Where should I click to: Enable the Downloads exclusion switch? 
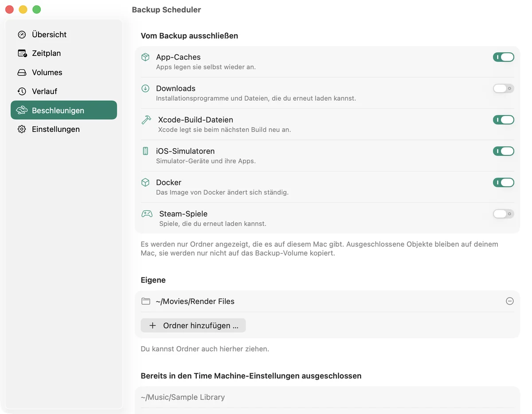coord(504,88)
